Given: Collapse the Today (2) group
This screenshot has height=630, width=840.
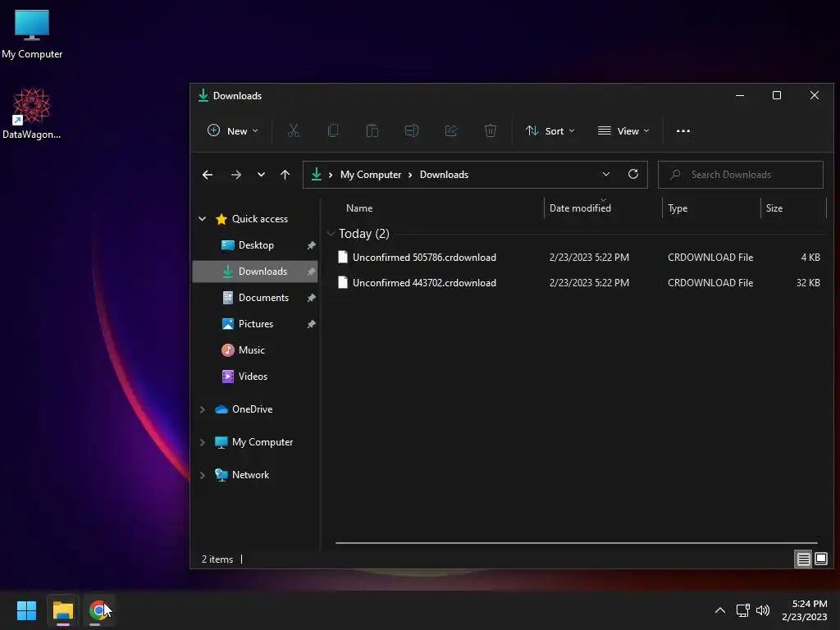Looking at the screenshot, I should [x=331, y=234].
